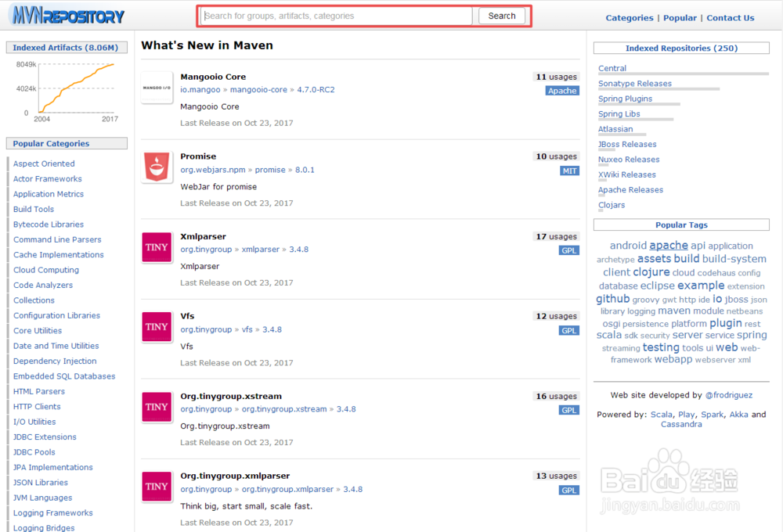Click the TINY icon beside Vfs
The image size is (783, 532).
(x=157, y=327)
